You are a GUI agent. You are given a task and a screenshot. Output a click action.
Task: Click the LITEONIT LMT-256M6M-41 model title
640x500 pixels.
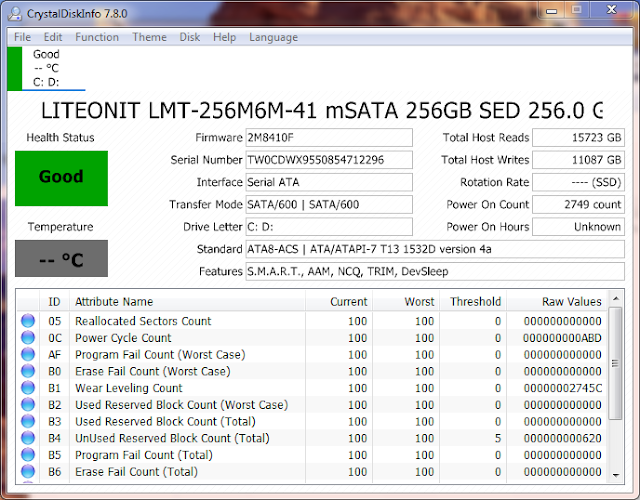point(322,111)
